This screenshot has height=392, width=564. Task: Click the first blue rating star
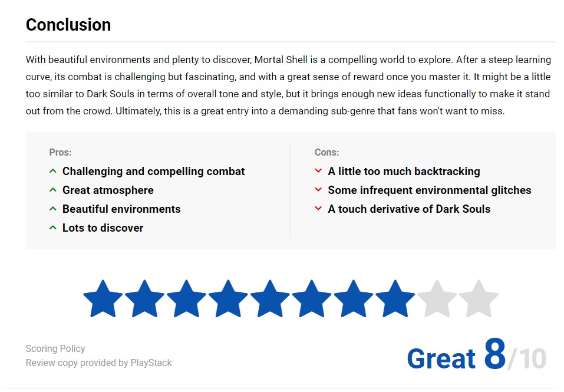coord(103,299)
